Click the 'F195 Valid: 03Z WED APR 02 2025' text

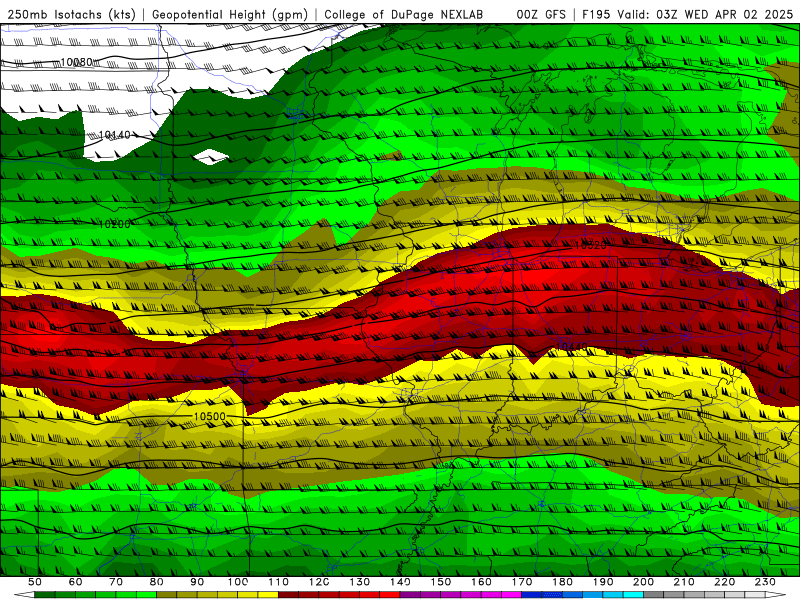pyautogui.click(x=687, y=14)
